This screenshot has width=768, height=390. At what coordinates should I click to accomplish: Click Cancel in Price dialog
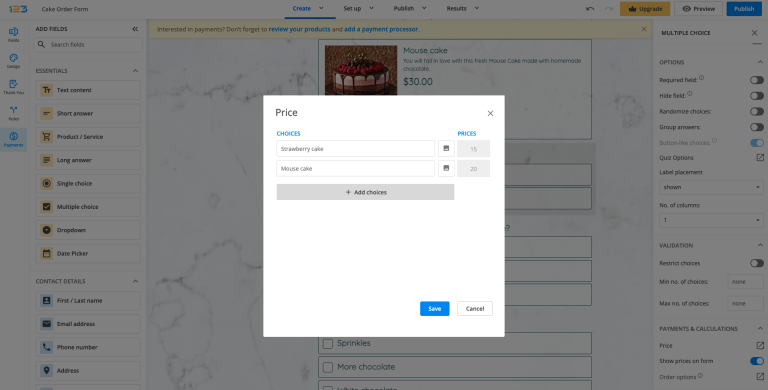(x=475, y=309)
